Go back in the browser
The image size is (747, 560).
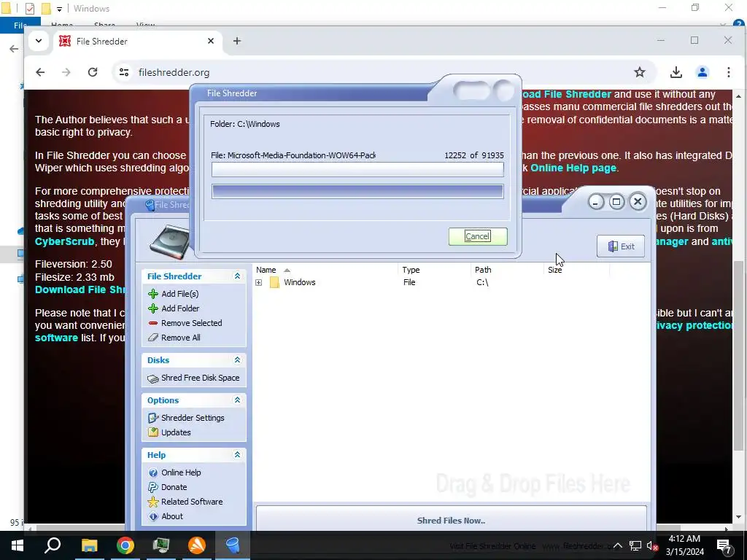pos(40,72)
